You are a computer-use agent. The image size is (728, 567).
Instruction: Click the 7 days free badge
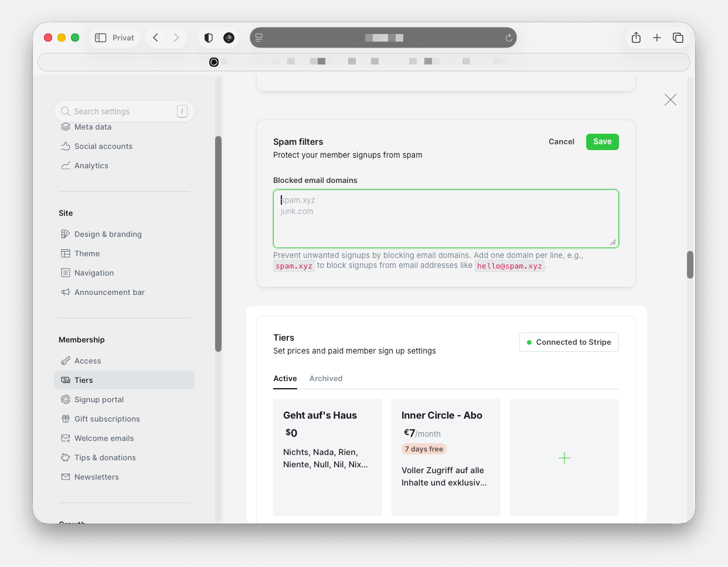tap(424, 449)
